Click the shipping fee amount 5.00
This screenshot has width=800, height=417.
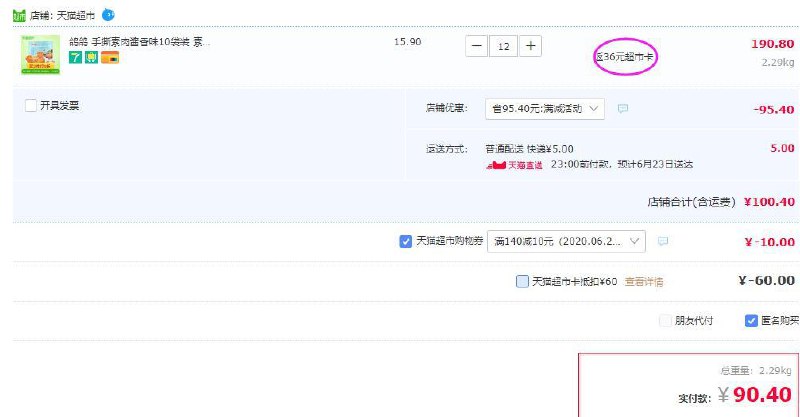coord(783,148)
